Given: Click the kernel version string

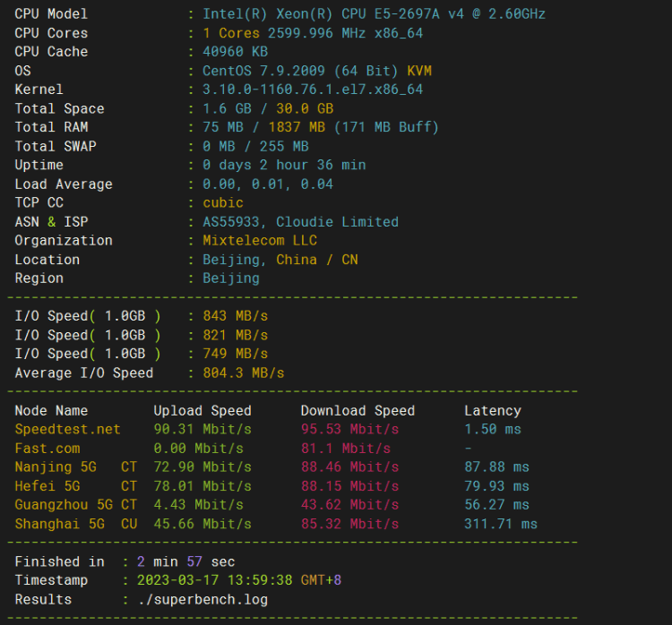Looking at the screenshot, I should tap(313, 90).
